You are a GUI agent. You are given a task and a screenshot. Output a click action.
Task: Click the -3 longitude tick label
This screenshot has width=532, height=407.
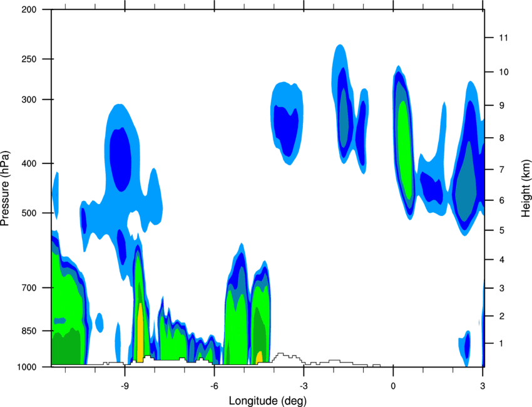[304, 386]
